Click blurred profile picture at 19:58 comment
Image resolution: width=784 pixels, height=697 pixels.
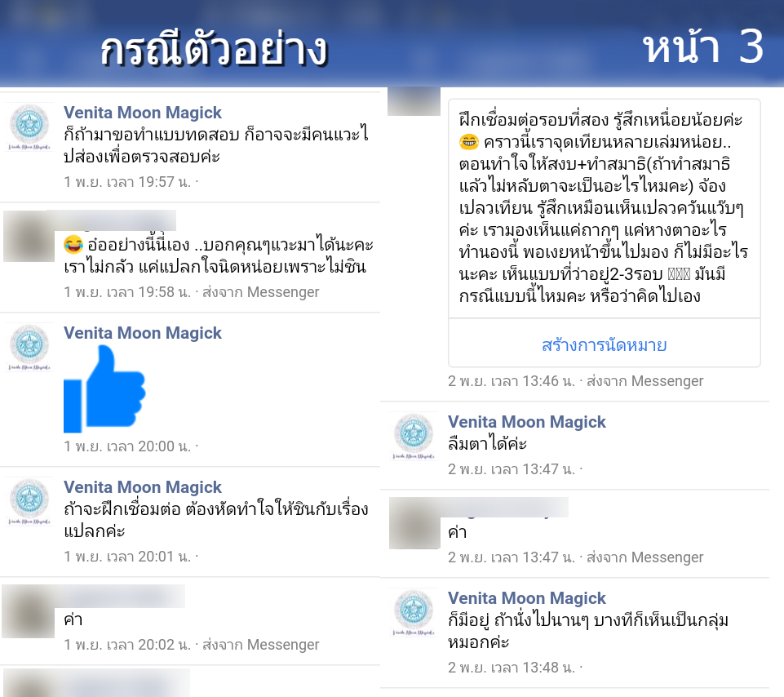[x=29, y=236]
